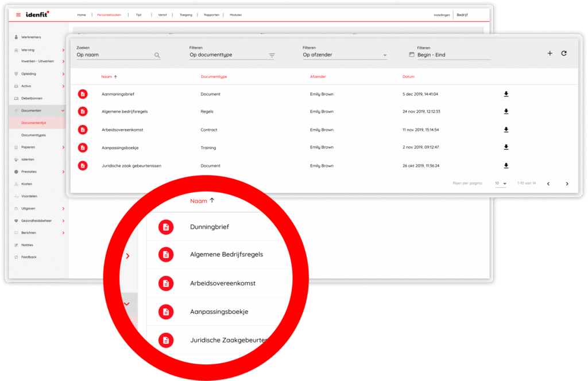Go to previous page of documents
Viewport: 588px width, 381px height.
[548, 184]
